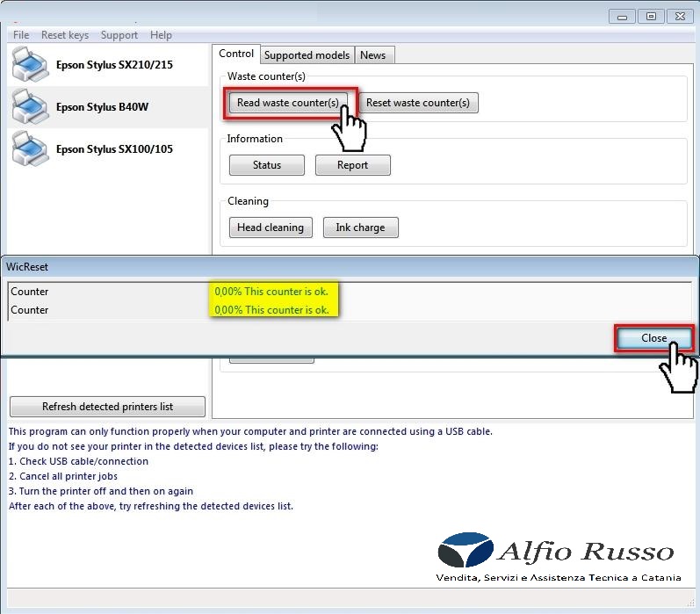700x614 pixels.
Task: Select the first Counter row's ok result
Action: [x=271, y=292]
